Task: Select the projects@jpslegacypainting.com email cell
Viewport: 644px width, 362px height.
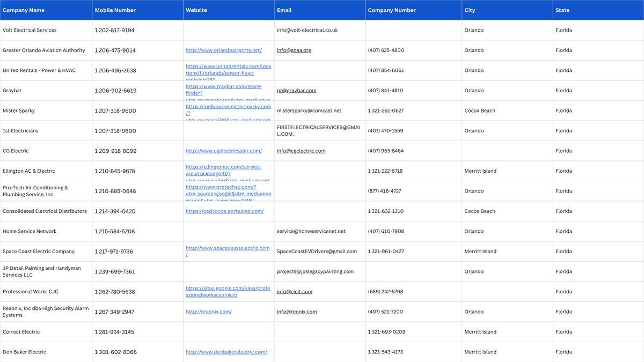Action: click(x=320, y=271)
